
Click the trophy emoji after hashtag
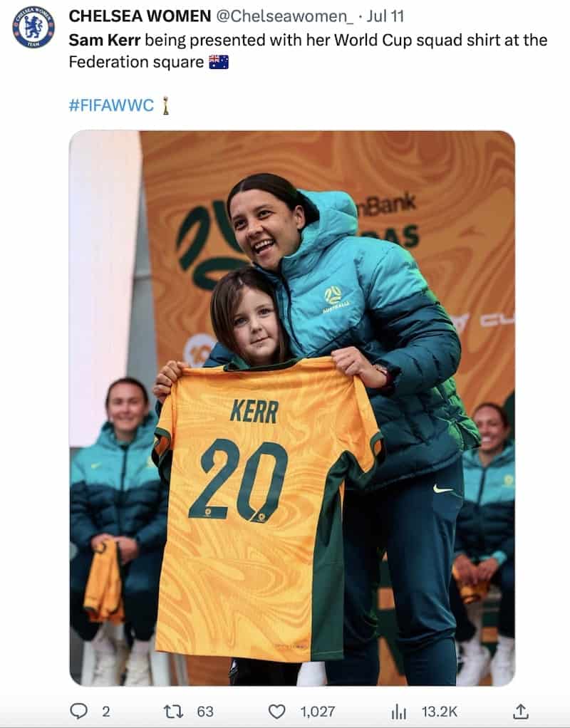pos(165,105)
